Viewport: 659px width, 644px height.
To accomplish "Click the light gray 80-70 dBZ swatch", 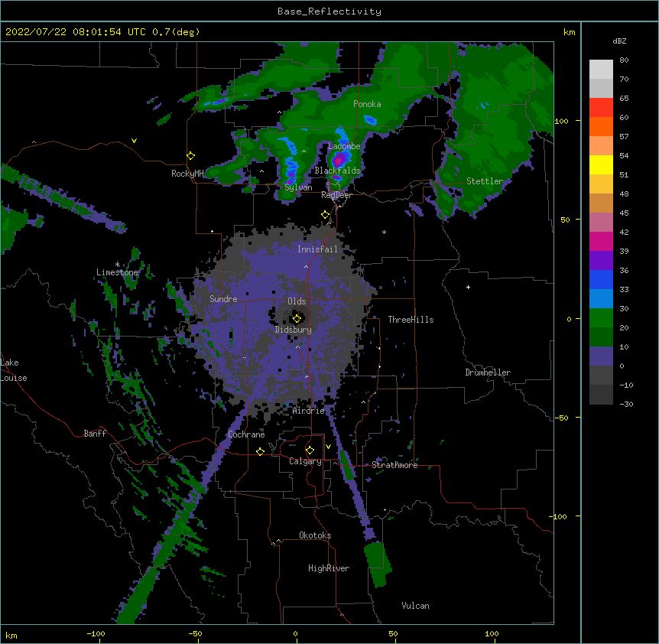I will tap(601, 70).
